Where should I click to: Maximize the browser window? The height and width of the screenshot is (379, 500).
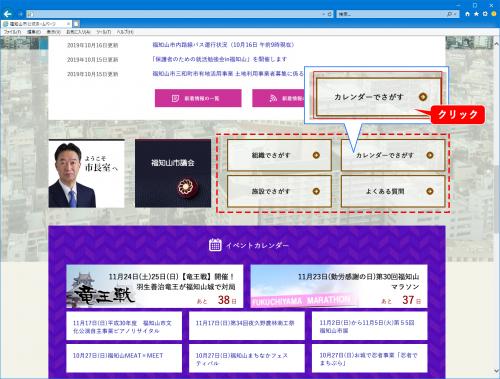pos(475,5)
